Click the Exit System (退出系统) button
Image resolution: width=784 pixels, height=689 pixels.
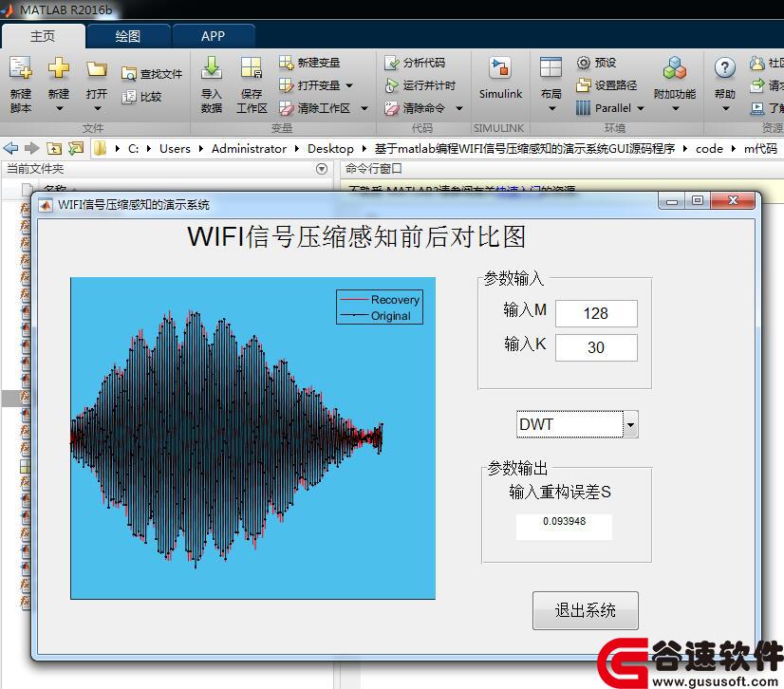(x=586, y=610)
